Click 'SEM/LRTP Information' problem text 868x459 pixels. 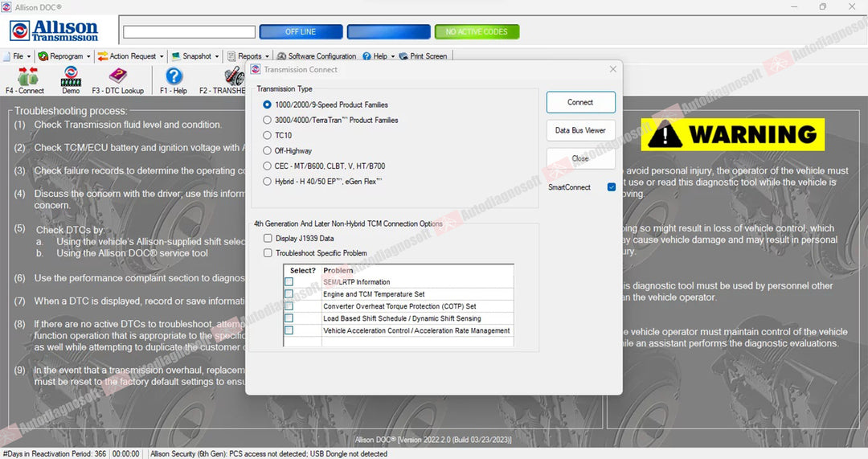[x=357, y=282]
